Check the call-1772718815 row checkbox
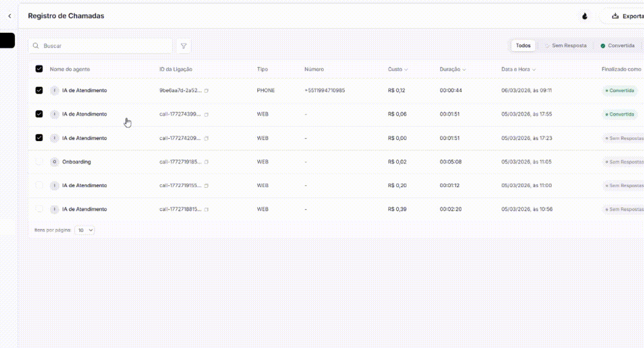Image resolution: width=644 pixels, height=348 pixels. pyautogui.click(x=39, y=209)
